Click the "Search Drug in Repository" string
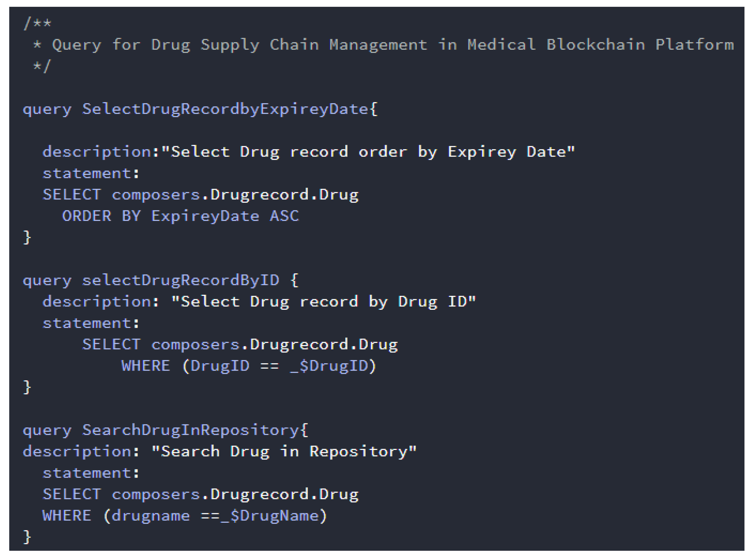751x560 pixels. click(x=284, y=452)
